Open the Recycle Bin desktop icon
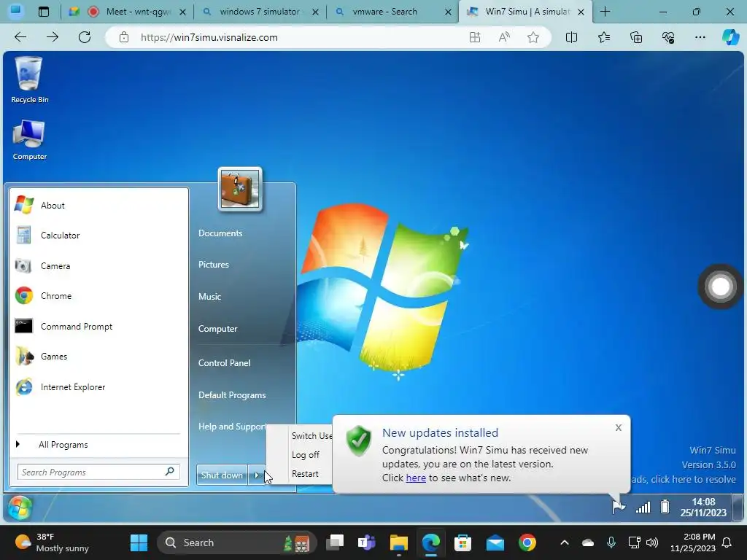This screenshot has width=747, height=560. pyautogui.click(x=29, y=79)
